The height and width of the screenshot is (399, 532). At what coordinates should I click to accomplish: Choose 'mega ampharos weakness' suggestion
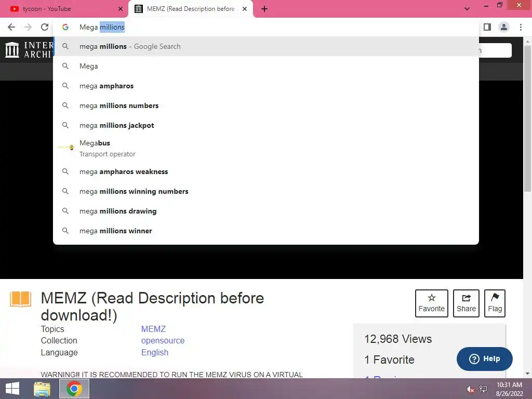pos(266,171)
